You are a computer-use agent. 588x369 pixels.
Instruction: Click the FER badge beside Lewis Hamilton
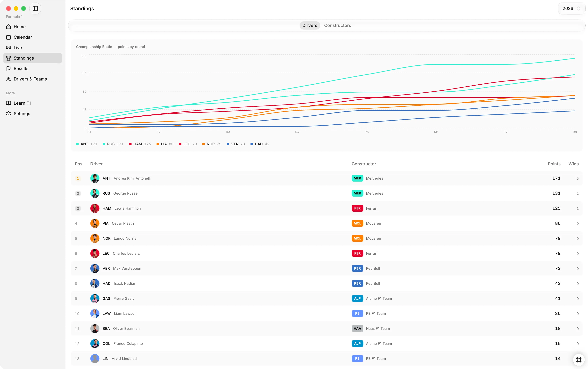coord(357,208)
